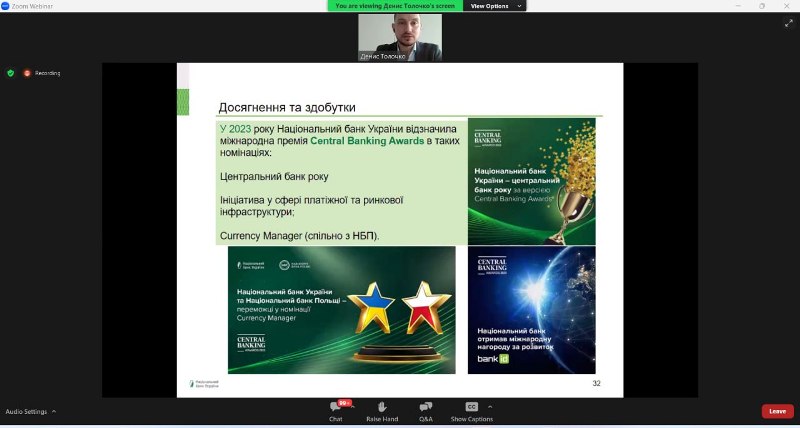Screen dimensions: 800x428
Task: Click the green screen-sharing notification banner
Action: click(395, 6)
